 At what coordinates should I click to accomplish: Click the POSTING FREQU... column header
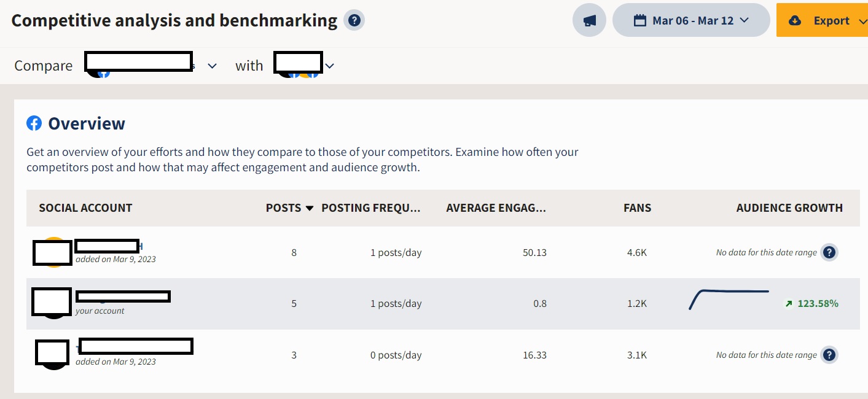(x=371, y=208)
